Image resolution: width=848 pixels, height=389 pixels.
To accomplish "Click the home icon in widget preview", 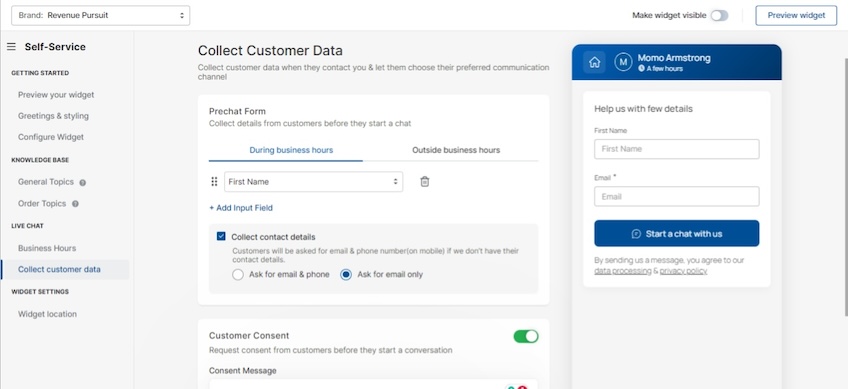I will 594,62.
